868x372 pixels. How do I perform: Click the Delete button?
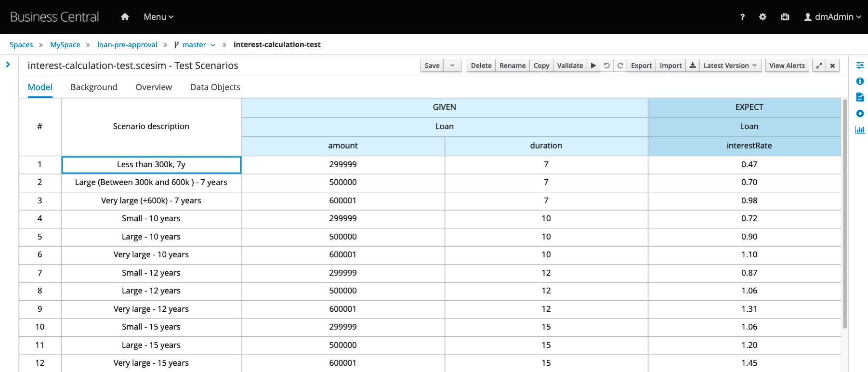pos(481,66)
